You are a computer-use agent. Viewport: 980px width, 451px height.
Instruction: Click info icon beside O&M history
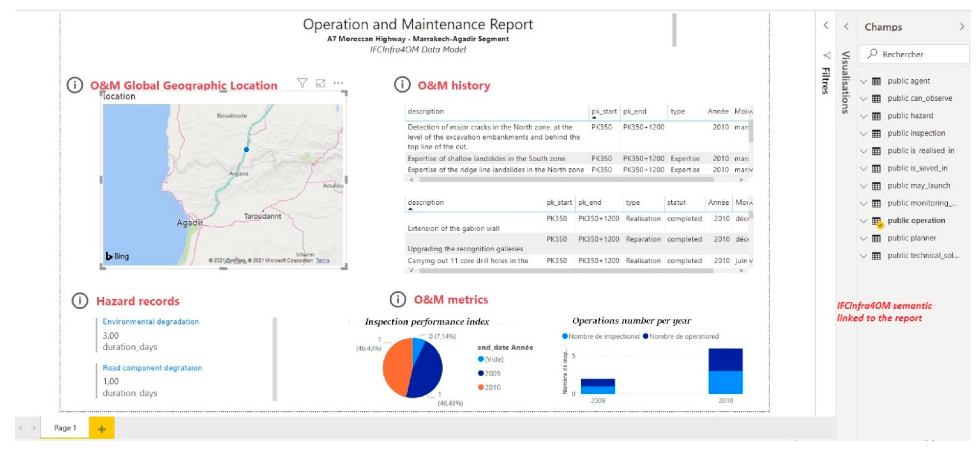[402, 85]
